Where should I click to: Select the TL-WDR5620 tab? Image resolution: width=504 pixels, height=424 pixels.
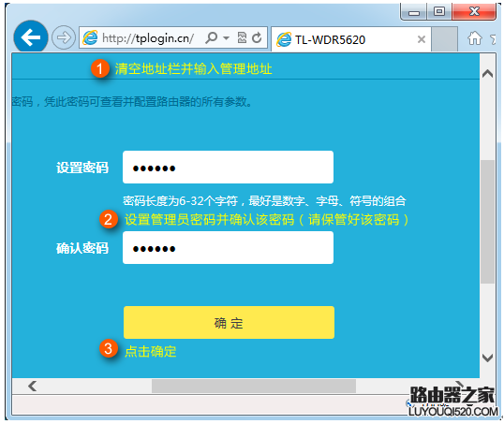coord(351,39)
